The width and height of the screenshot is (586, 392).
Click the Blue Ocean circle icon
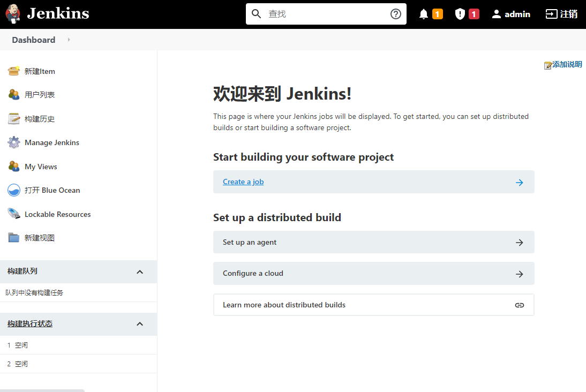tap(14, 190)
